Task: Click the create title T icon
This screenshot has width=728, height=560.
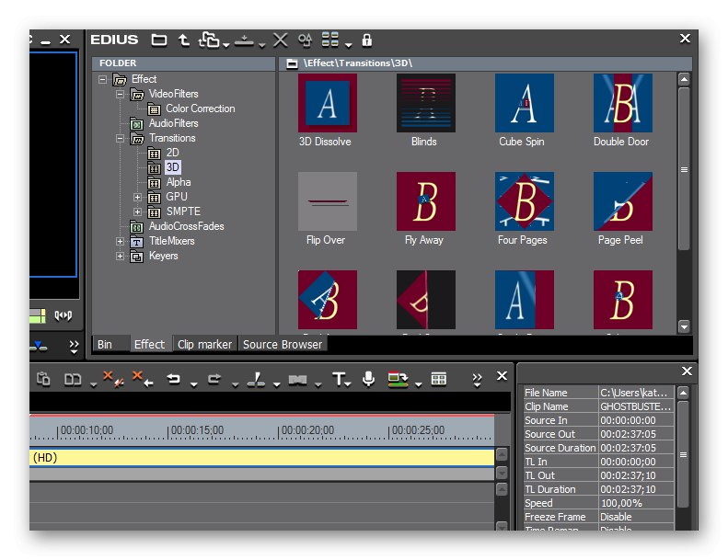Action: click(x=339, y=379)
